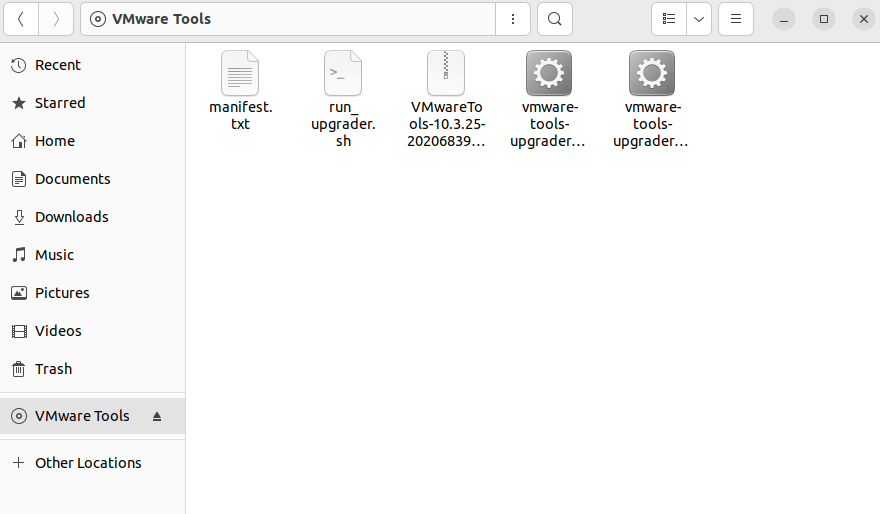Minimize the file manager window
Image resolution: width=880 pixels, height=514 pixels.
click(x=783, y=19)
